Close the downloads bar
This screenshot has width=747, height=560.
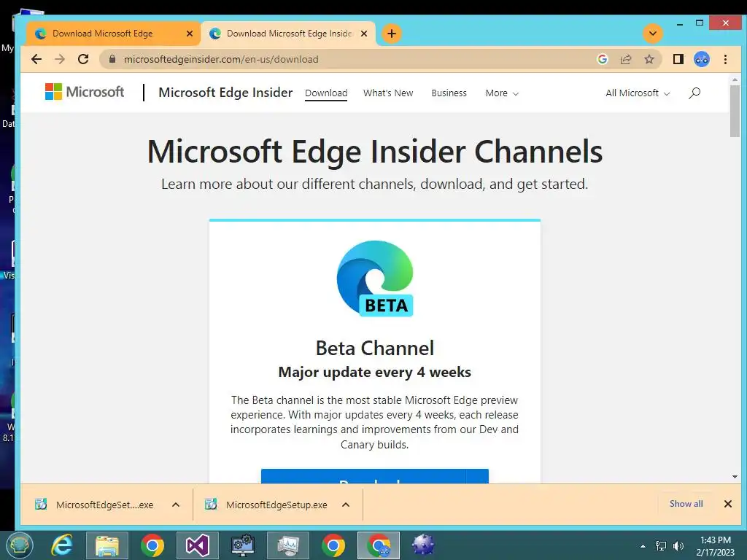tap(728, 504)
